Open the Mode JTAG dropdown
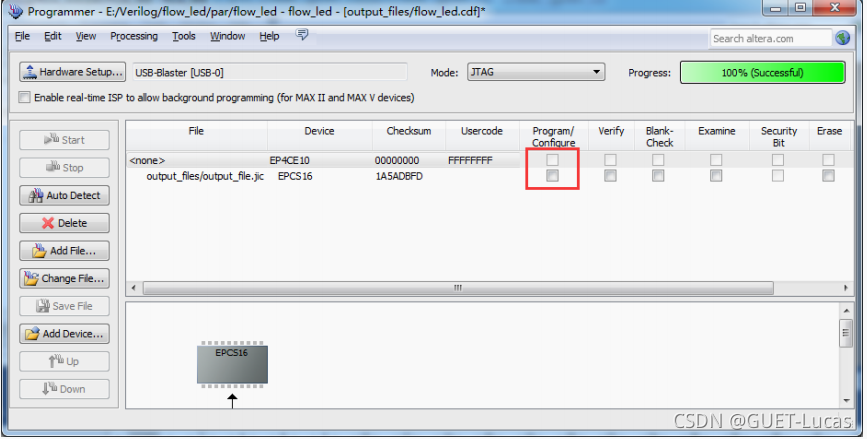The width and height of the screenshot is (867, 439). (536, 72)
